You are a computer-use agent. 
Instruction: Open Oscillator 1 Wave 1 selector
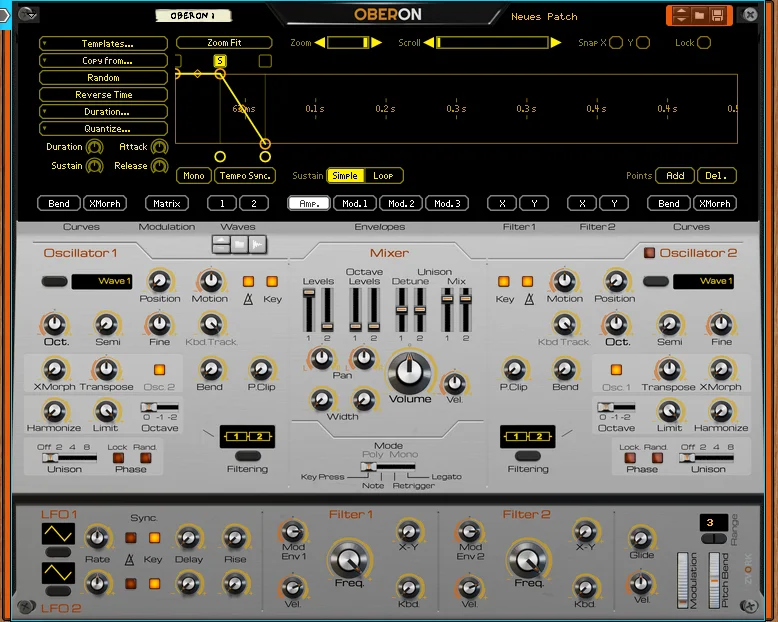pyautogui.click(x=102, y=281)
